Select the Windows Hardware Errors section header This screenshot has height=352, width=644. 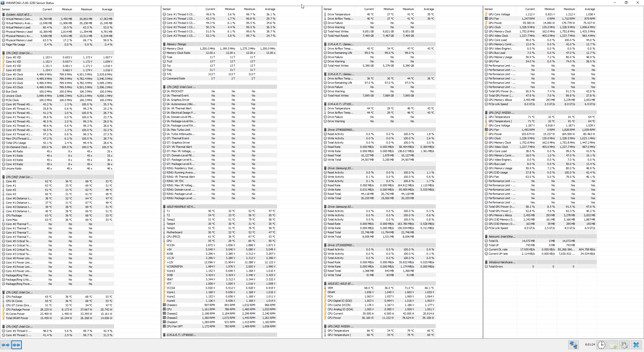502,262
